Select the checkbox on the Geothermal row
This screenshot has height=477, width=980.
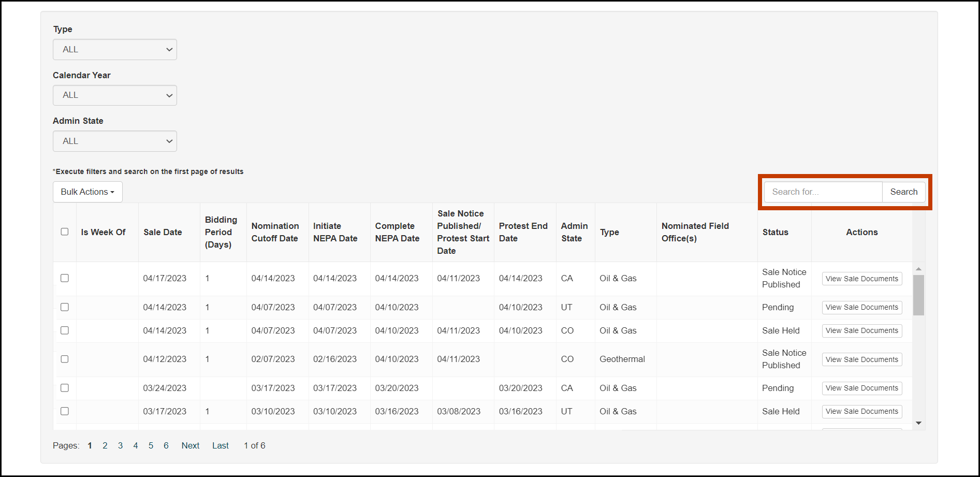pos(65,359)
